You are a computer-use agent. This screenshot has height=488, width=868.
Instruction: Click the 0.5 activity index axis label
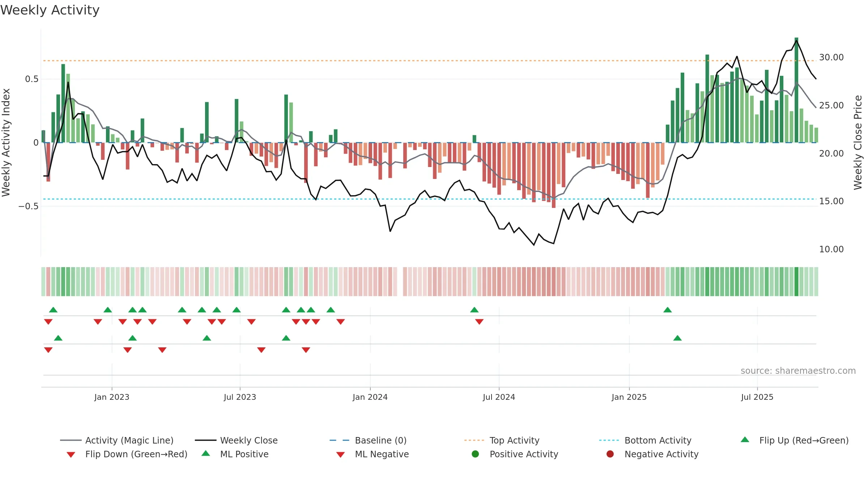point(31,79)
